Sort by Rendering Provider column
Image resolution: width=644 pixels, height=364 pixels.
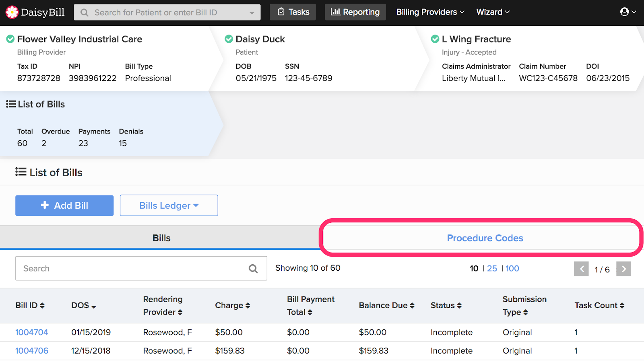click(x=163, y=306)
